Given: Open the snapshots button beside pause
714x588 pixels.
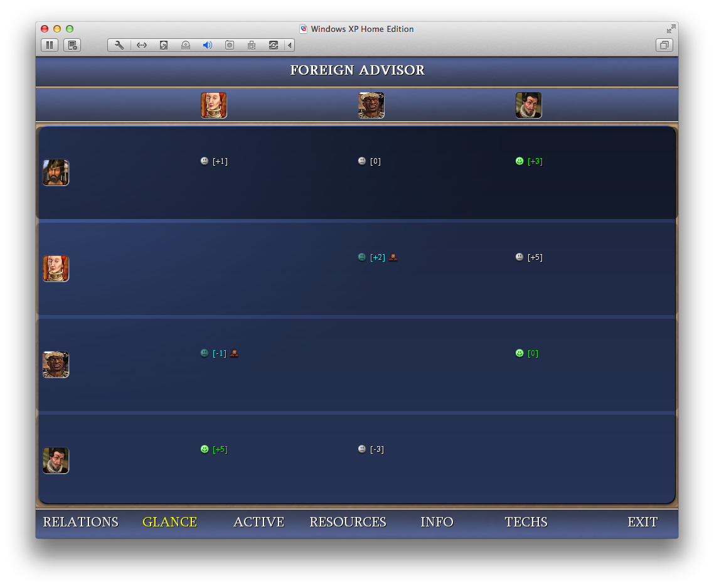Looking at the screenshot, I should coord(72,45).
